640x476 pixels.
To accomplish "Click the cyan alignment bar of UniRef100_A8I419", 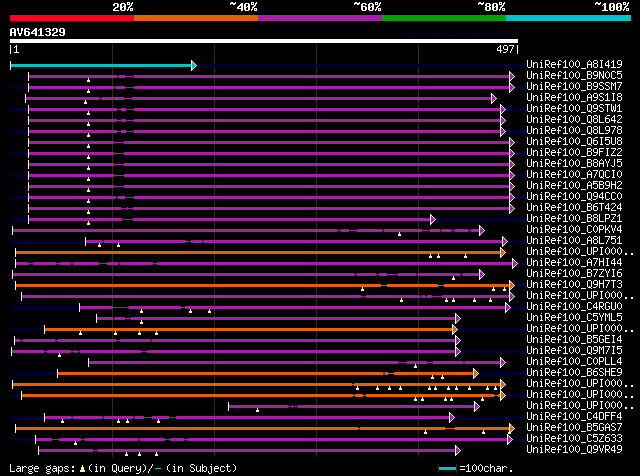I will click(101, 65).
